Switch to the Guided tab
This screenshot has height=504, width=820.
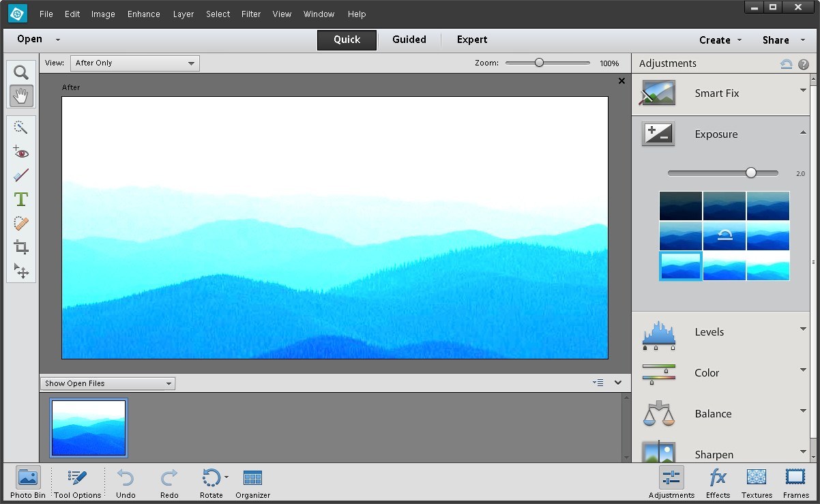pos(409,39)
